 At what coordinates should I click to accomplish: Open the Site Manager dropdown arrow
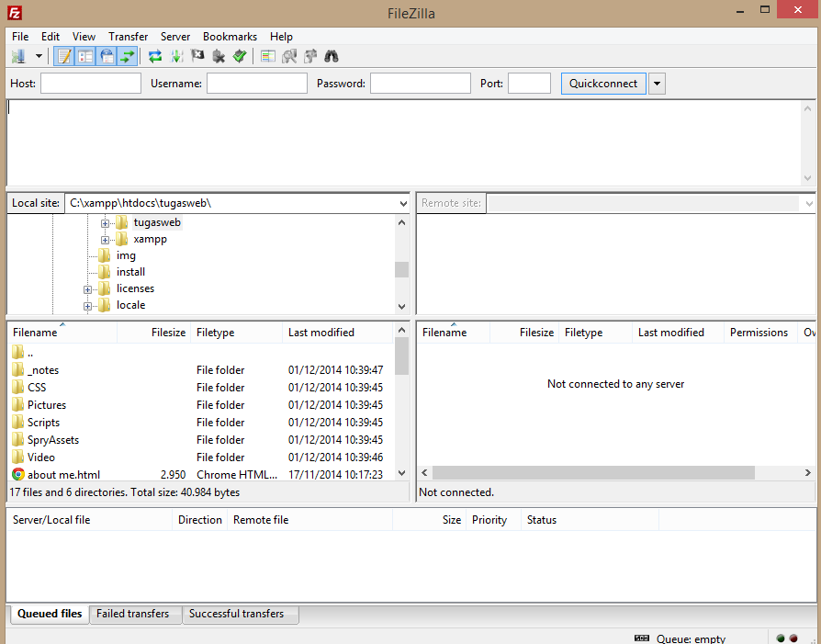pos(39,56)
